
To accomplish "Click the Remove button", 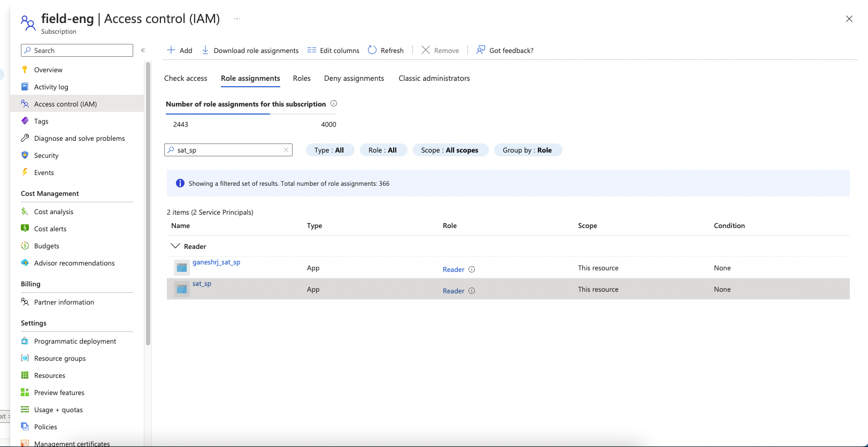I will 440,50.
